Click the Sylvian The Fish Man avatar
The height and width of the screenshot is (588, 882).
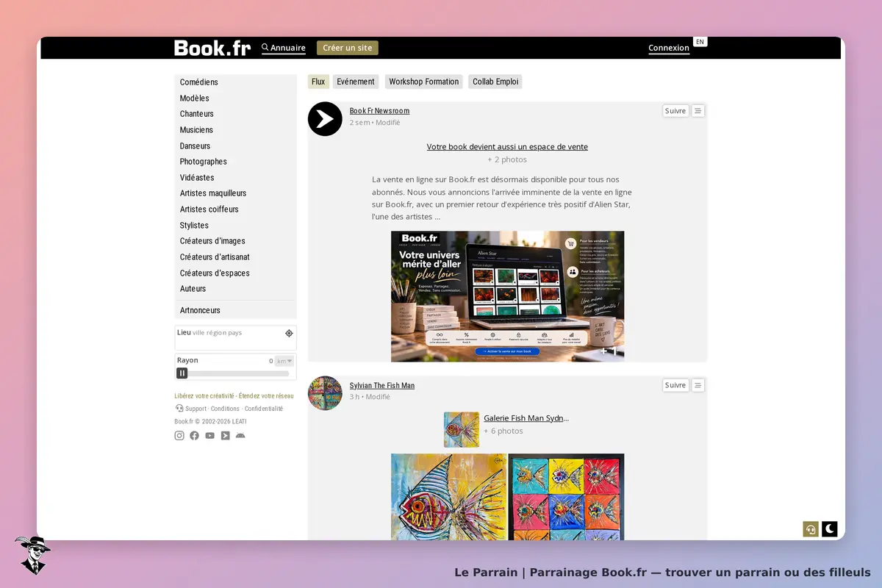325,393
